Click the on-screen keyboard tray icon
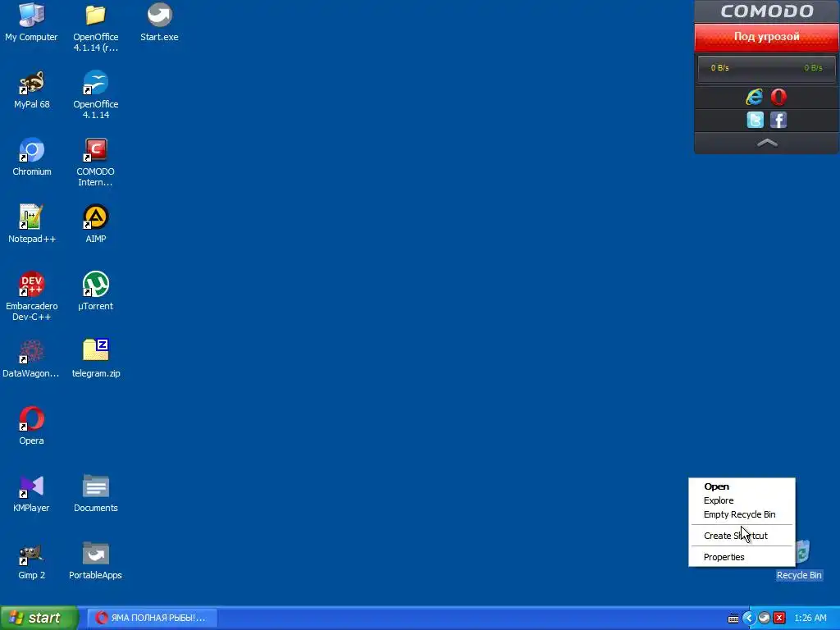840x630 pixels. pyautogui.click(x=733, y=619)
